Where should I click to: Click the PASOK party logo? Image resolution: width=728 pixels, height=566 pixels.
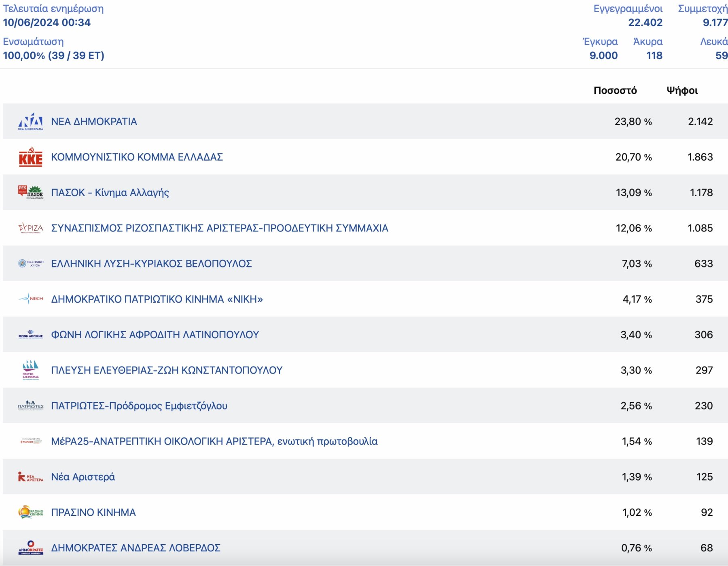point(31,193)
